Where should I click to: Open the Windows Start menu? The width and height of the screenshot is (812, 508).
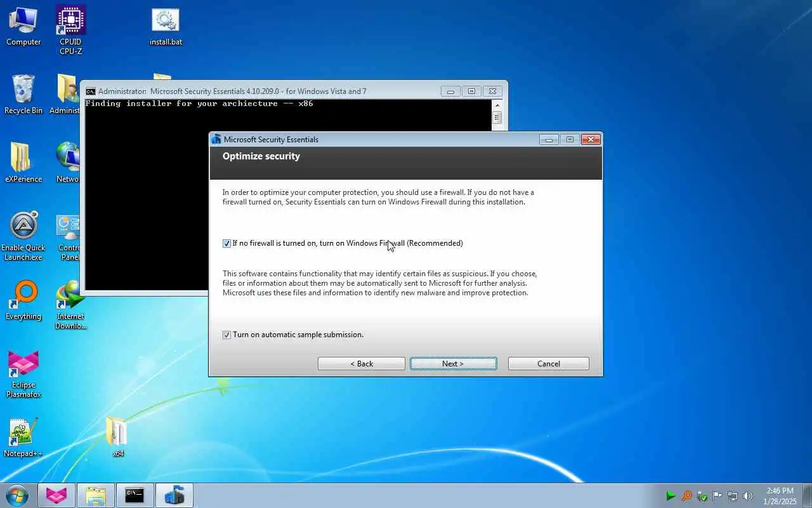pos(17,495)
